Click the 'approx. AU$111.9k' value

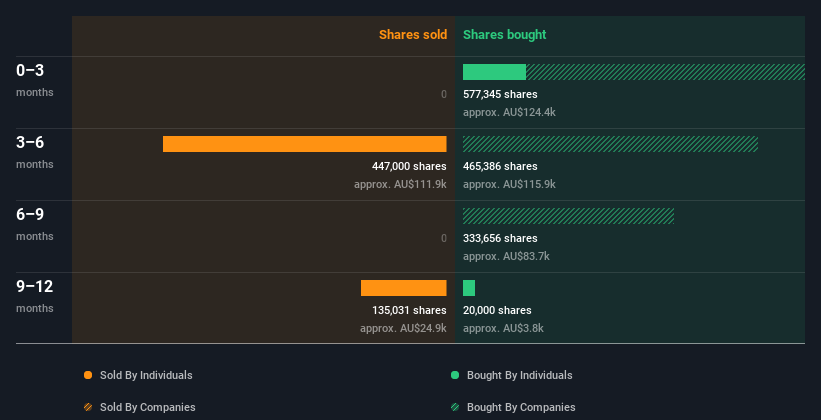(401, 184)
